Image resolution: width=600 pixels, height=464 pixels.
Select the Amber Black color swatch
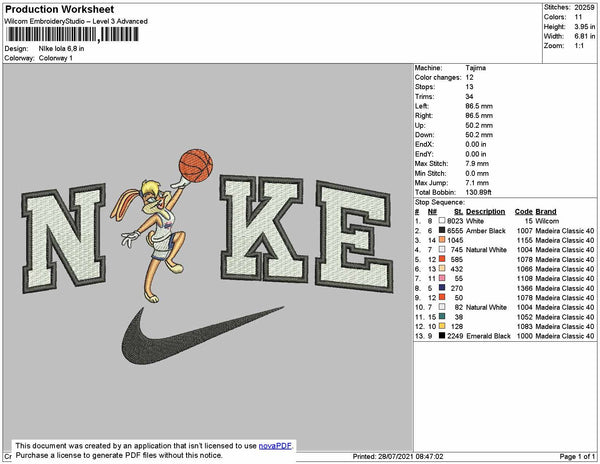pyautogui.click(x=442, y=230)
